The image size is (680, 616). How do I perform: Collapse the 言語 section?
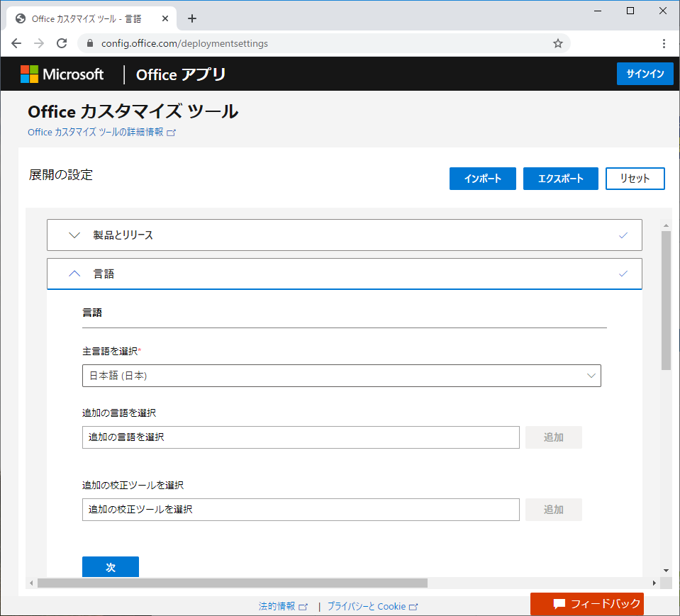(345, 274)
